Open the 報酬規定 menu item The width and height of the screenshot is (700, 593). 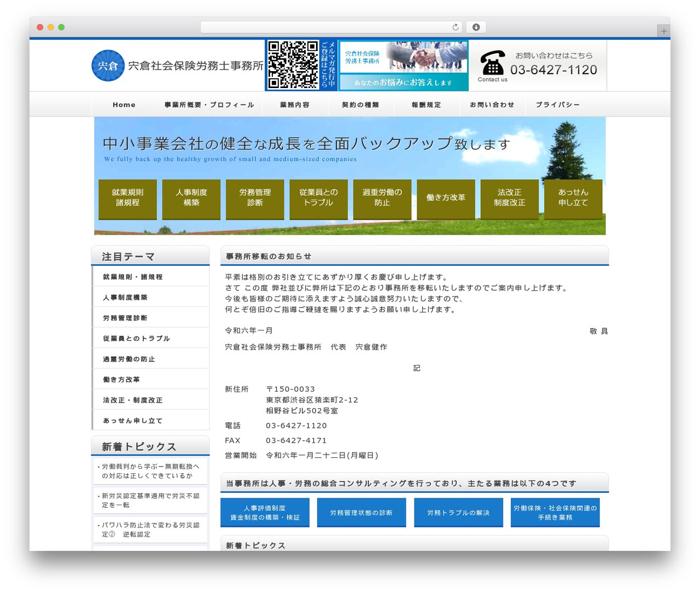427,105
